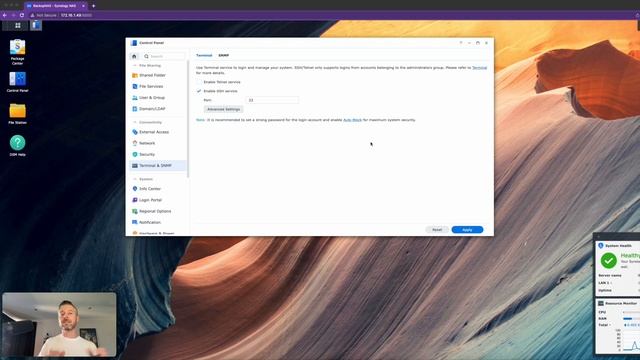This screenshot has height=360, width=640.
Task: Click the System Health widget icon
Action: [x=601, y=246]
